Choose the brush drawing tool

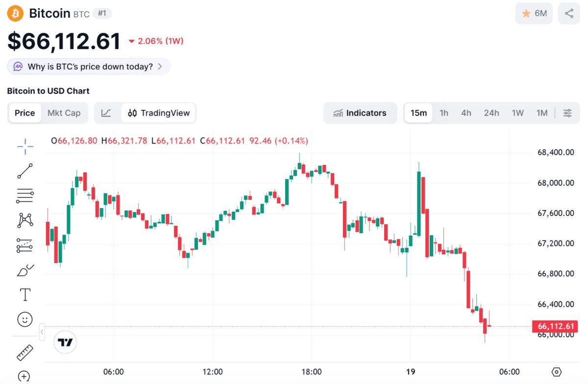click(25, 270)
